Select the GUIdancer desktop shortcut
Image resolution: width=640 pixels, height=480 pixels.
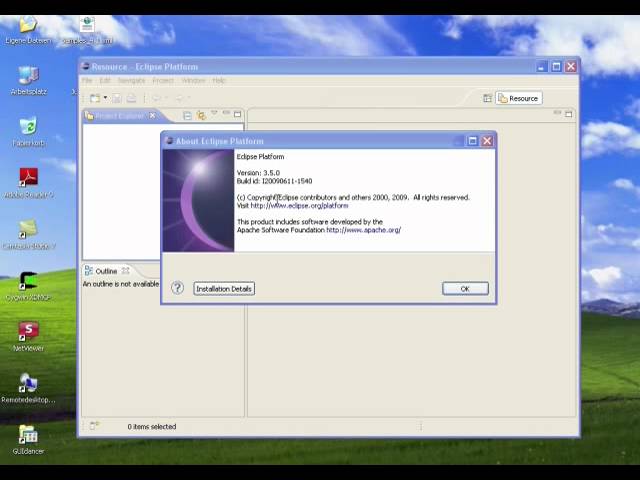(x=28, y=440)
